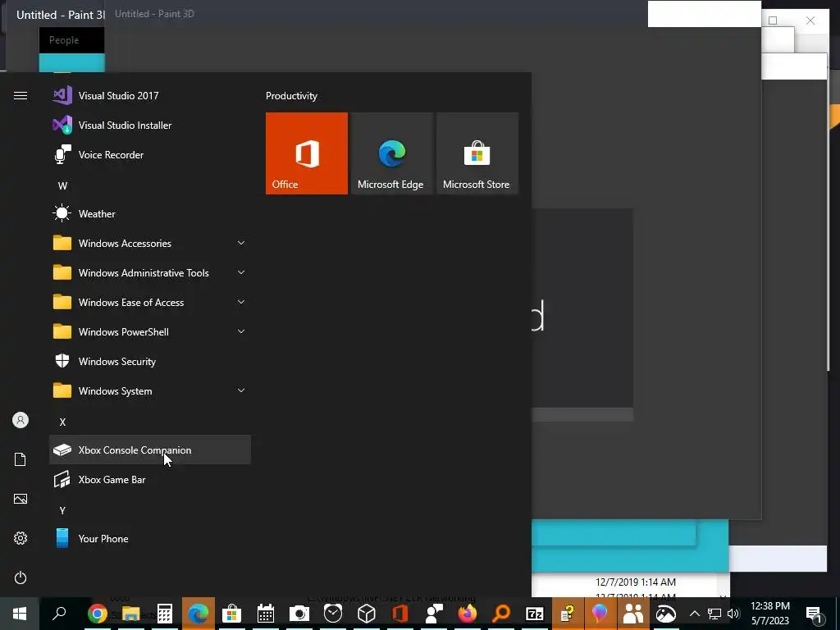
Task: Open Microsoft Store from the taskbar
Action: [x=232, y=614]
